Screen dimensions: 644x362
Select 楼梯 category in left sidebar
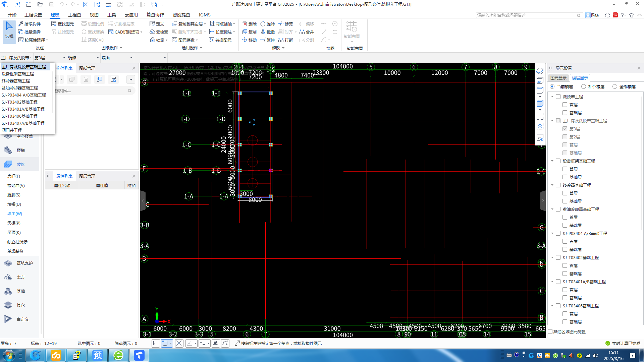(20, 150)
